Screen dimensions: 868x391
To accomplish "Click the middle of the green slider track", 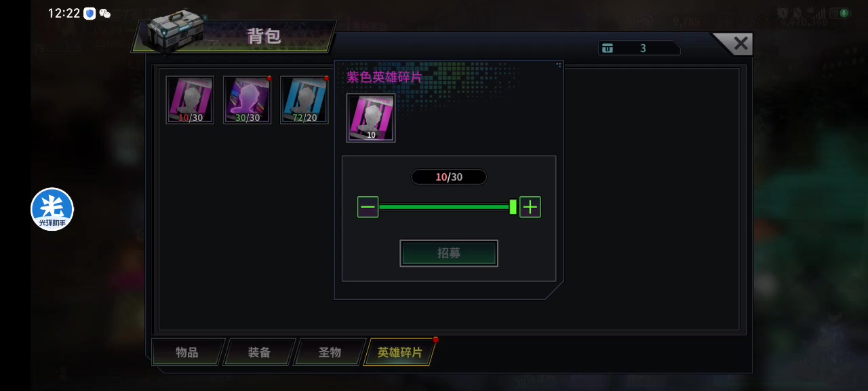I will pos(444,206).
